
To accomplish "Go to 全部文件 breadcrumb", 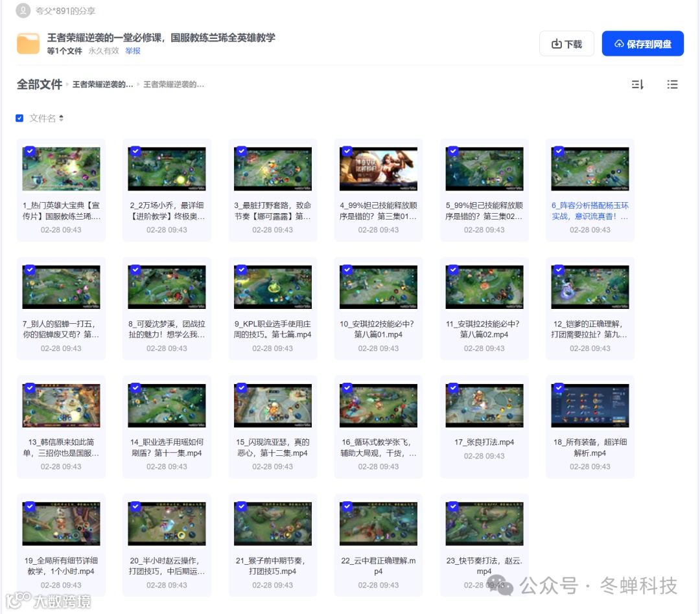I will tap(40, 84).
